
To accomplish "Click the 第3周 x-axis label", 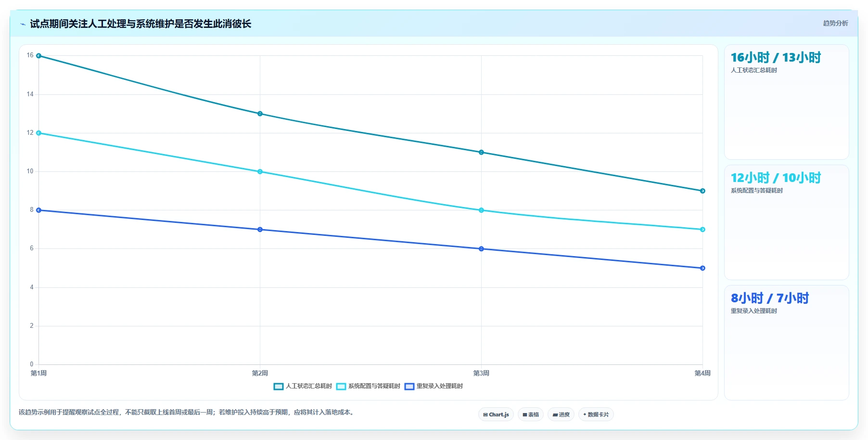I will (481, 373).
